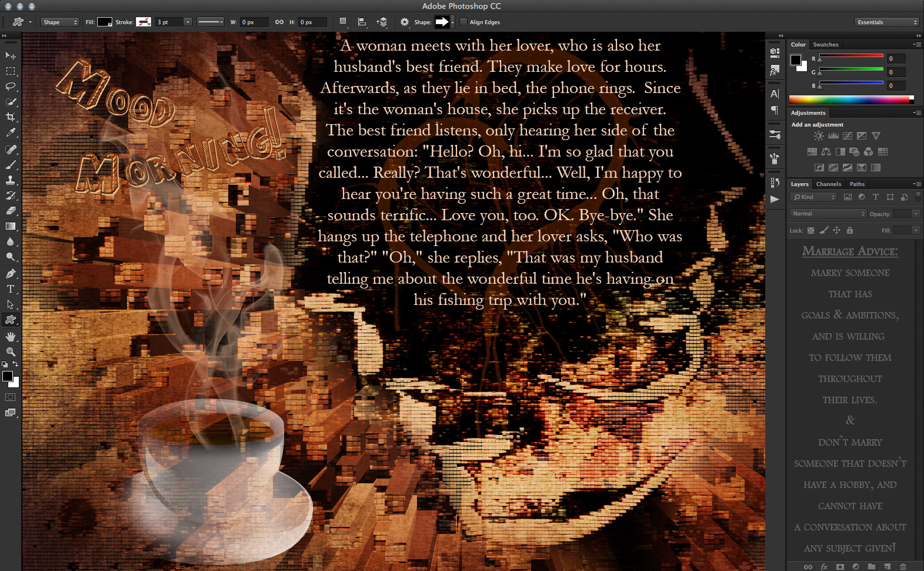Open the Color panel options menu
Viewport: 924px width, 571px height.
tap(916, 45)
